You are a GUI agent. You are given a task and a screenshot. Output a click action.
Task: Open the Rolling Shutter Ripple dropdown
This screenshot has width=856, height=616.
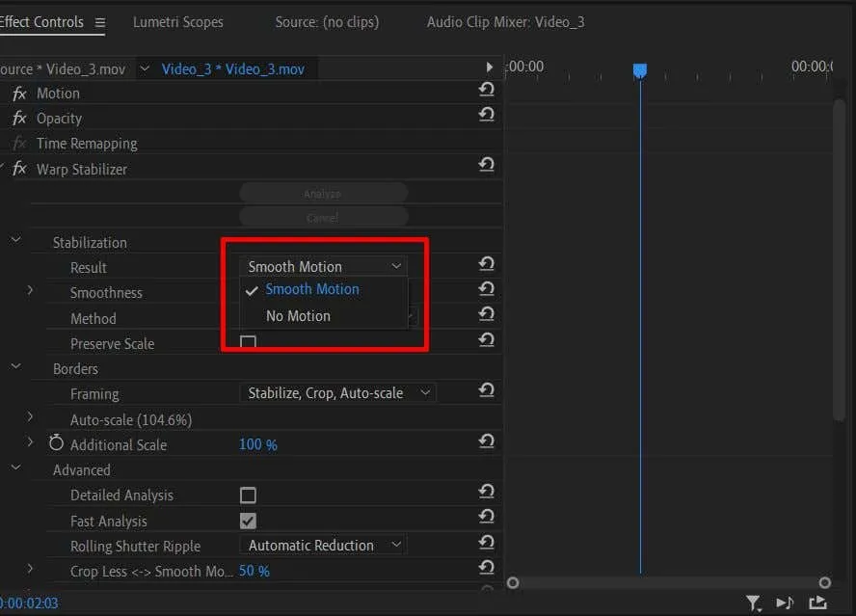click(x=324, y=546)
